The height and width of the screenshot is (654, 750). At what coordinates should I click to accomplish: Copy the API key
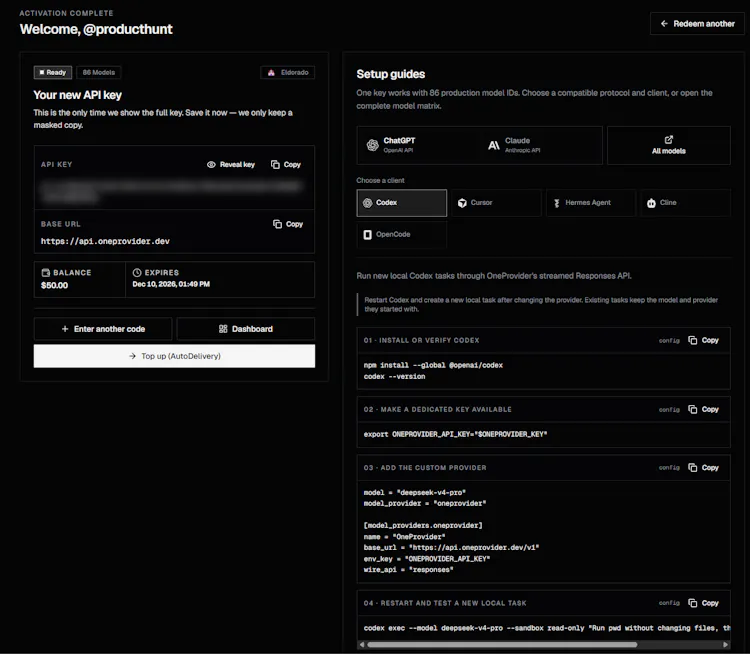[286, 165]
